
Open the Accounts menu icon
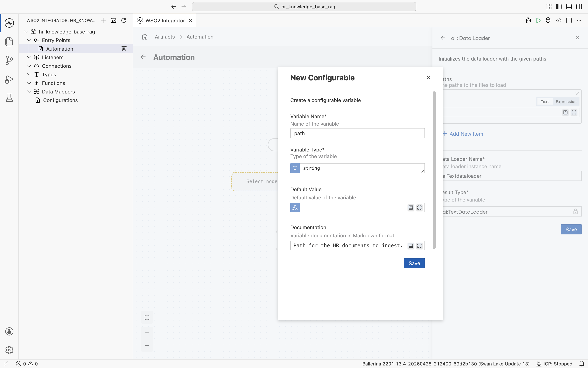[9, 331]
